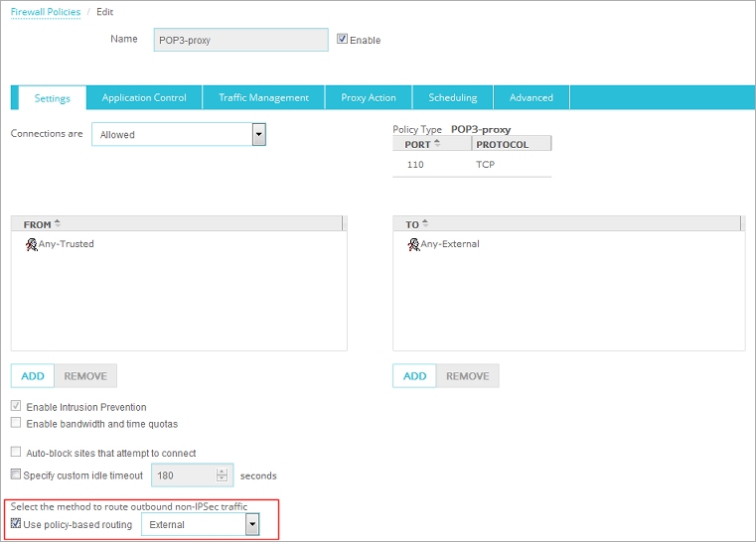Image resolution: width=756 pixels, height=542 pixels.
Task: Check Auto-block sites that attempt to connect
Action: point(16,452)
